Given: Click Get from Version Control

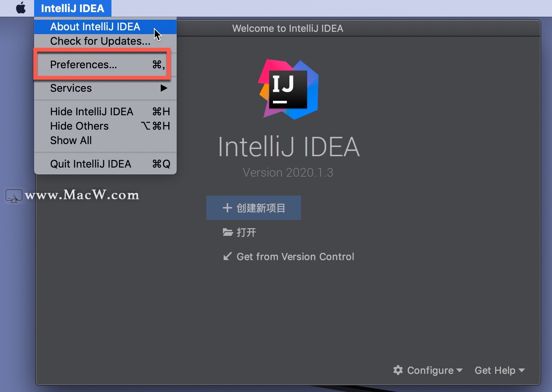Looking at the screenshot, I should [295, 257].
